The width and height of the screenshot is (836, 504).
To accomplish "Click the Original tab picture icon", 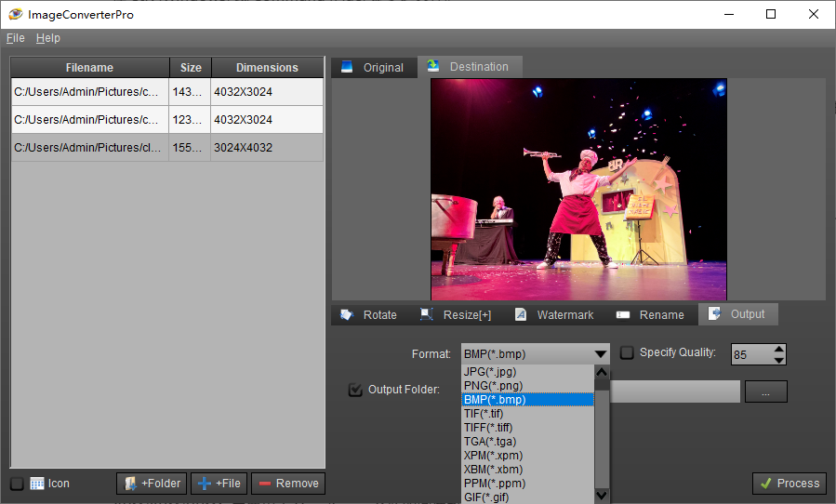I will tap(347, 67).
